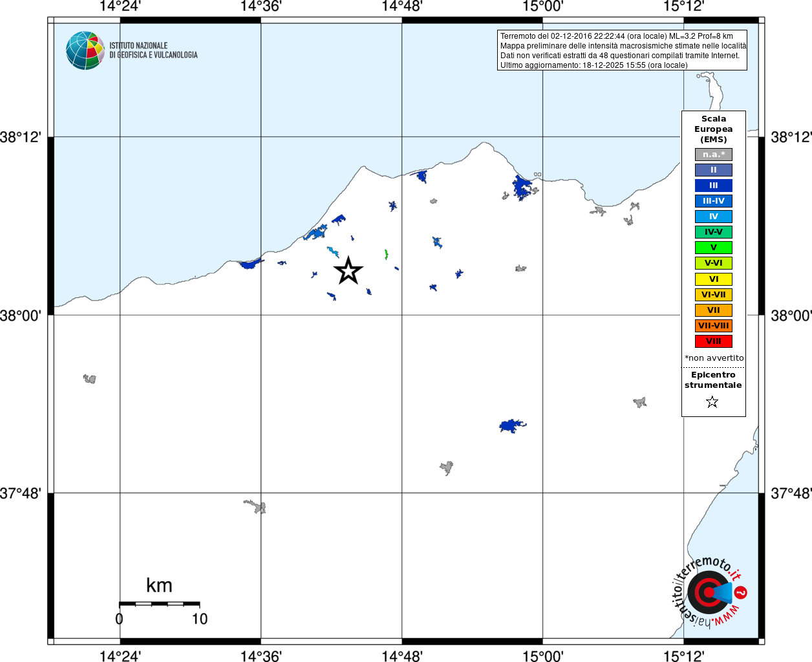Click the small green locality near the epicenter
The height and width of the screenshot is (662, 812).
click(x=386, y=255)
